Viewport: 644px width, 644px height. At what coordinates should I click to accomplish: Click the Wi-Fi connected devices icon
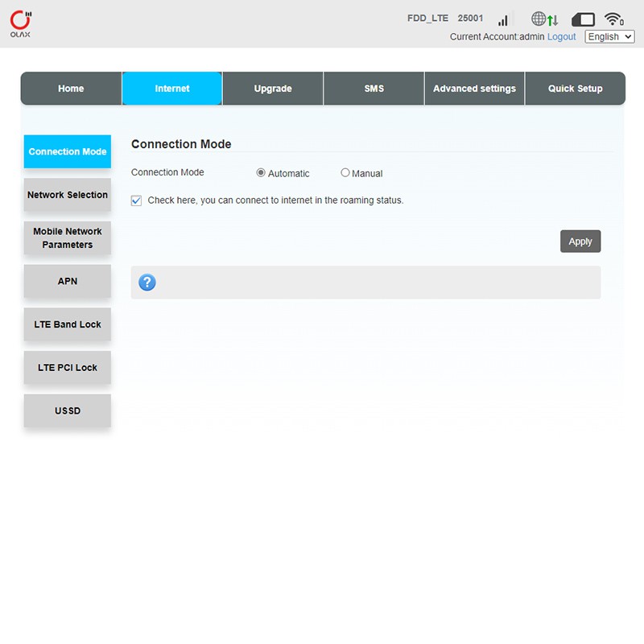click(x=614, y=19)
